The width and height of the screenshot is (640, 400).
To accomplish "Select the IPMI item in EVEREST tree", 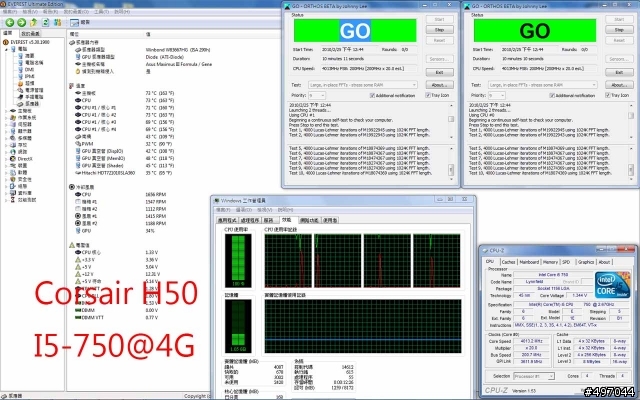I will click(29, 76).
